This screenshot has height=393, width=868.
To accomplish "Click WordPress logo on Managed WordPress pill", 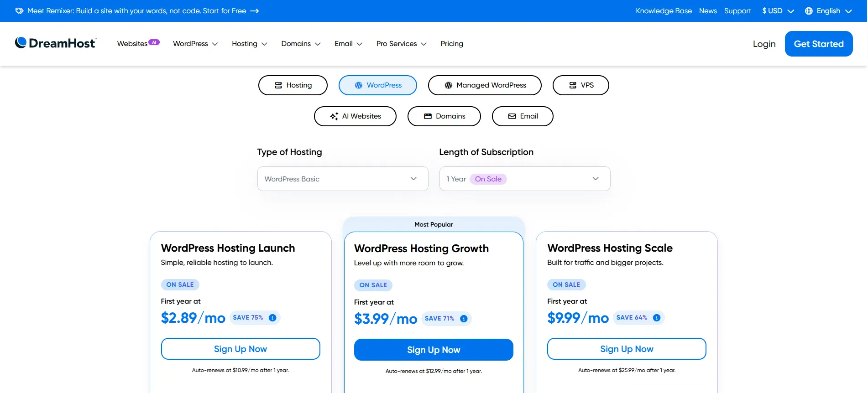I will [x=449, y=85].
